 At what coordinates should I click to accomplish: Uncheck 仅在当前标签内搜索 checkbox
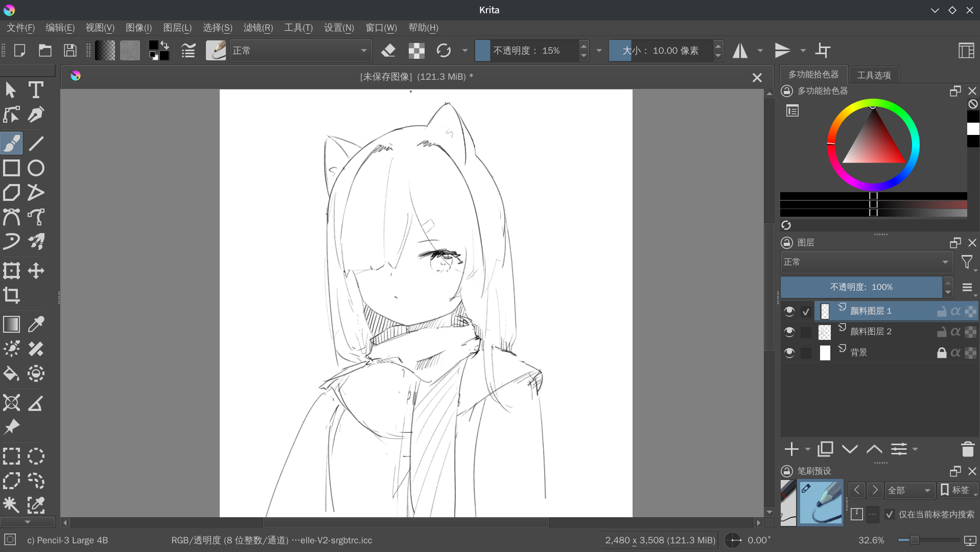890,514
